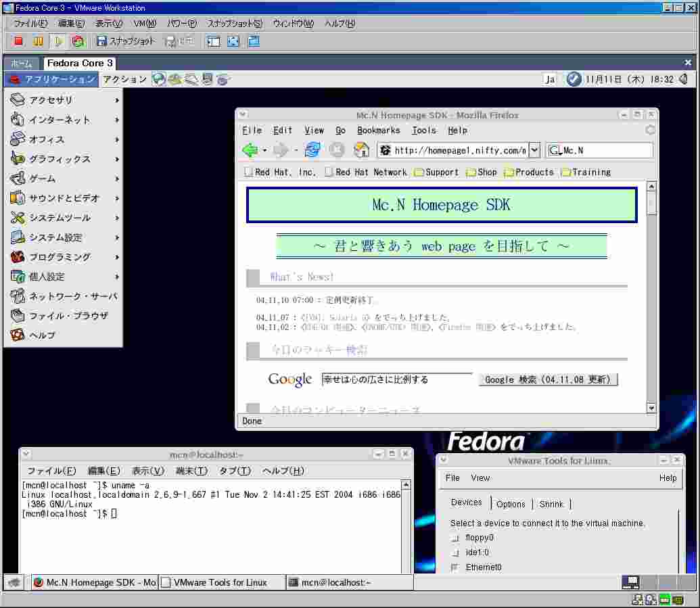Click the VMware full screen toolbar icon

pos(233,41)
